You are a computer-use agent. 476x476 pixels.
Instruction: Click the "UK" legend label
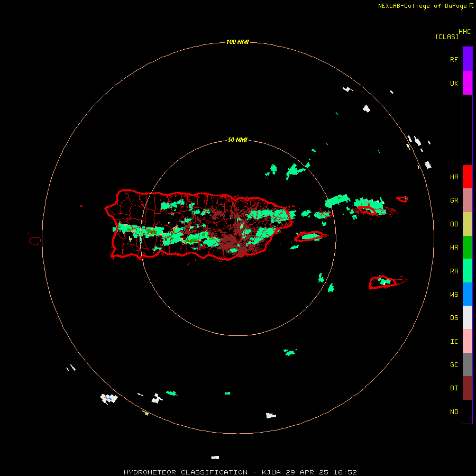pos(454,83)
